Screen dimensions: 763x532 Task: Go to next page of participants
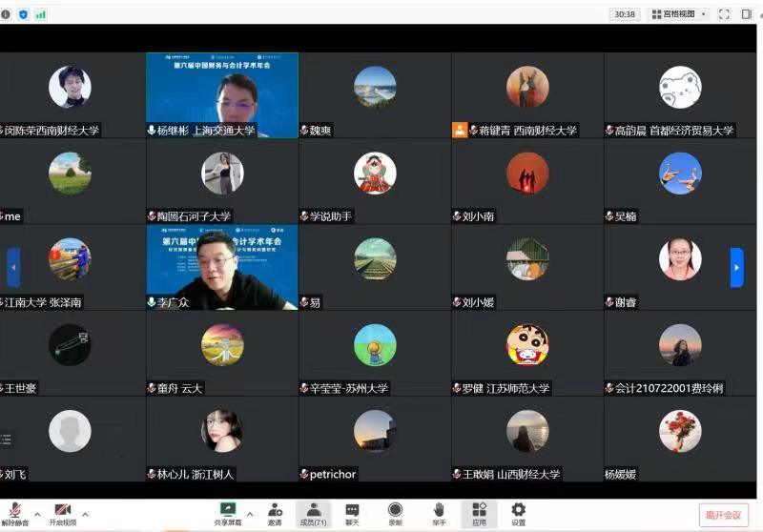tap(736, 267)
